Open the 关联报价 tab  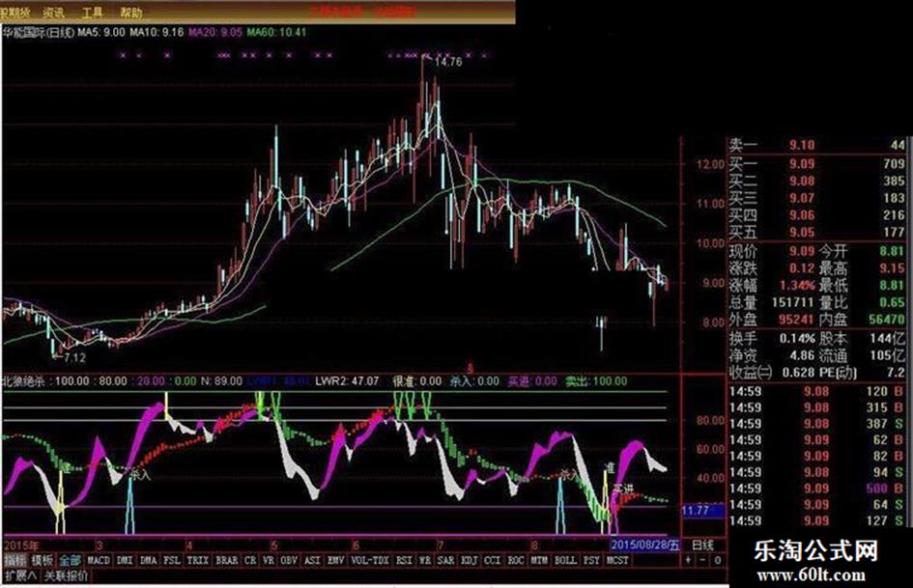[67, 575]
